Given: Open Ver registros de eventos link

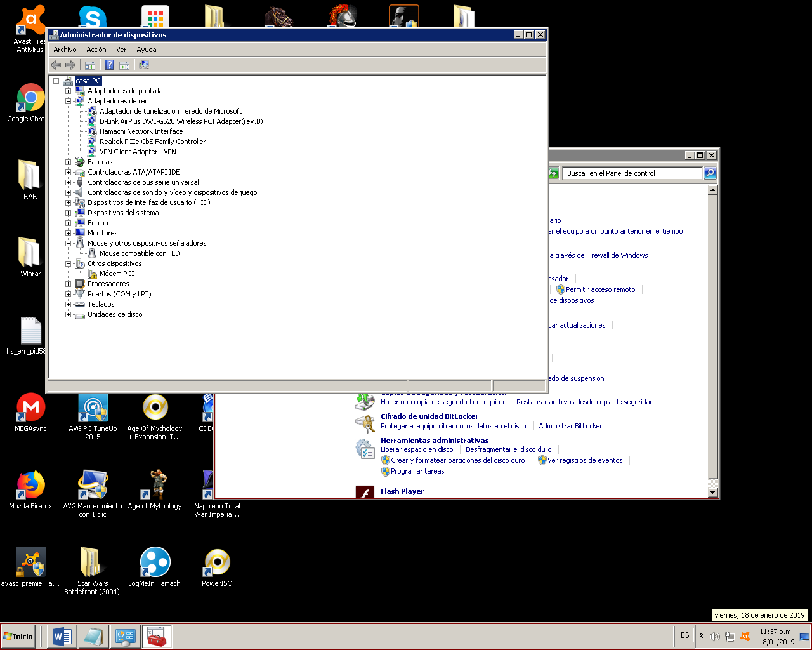Looking at the screenshot, I should 585,460.
